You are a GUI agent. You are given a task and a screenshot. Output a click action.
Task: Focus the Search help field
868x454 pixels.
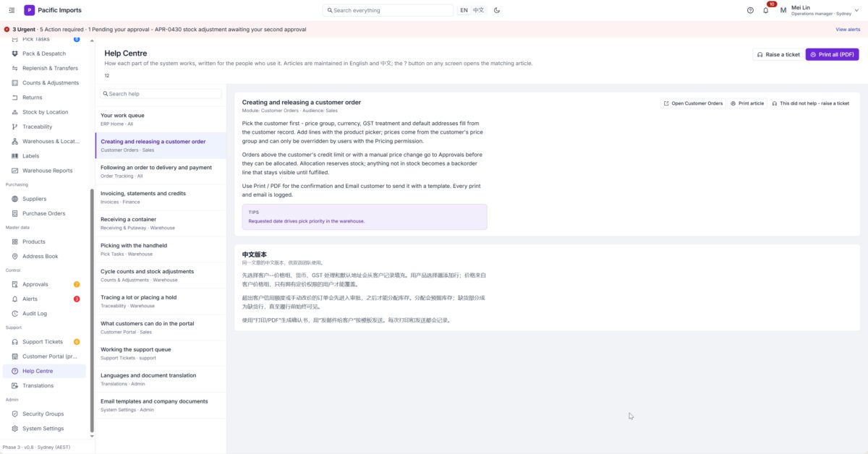pos(161,94)
